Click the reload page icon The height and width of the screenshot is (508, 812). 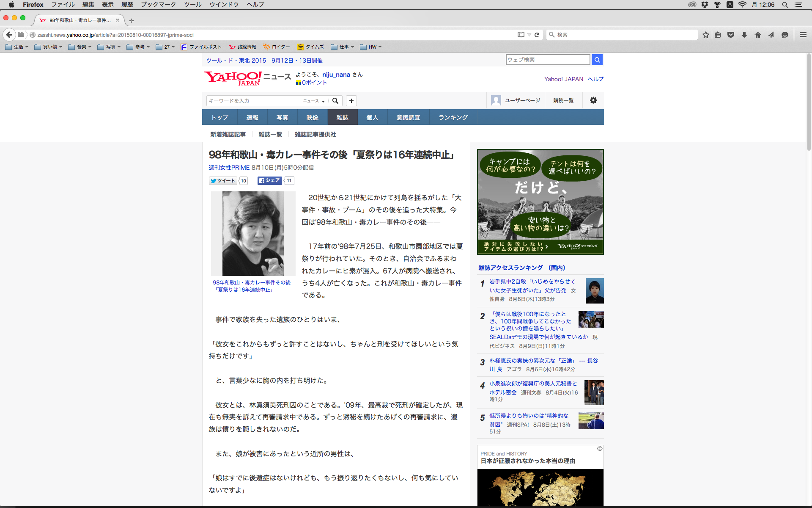pos(537,35)
